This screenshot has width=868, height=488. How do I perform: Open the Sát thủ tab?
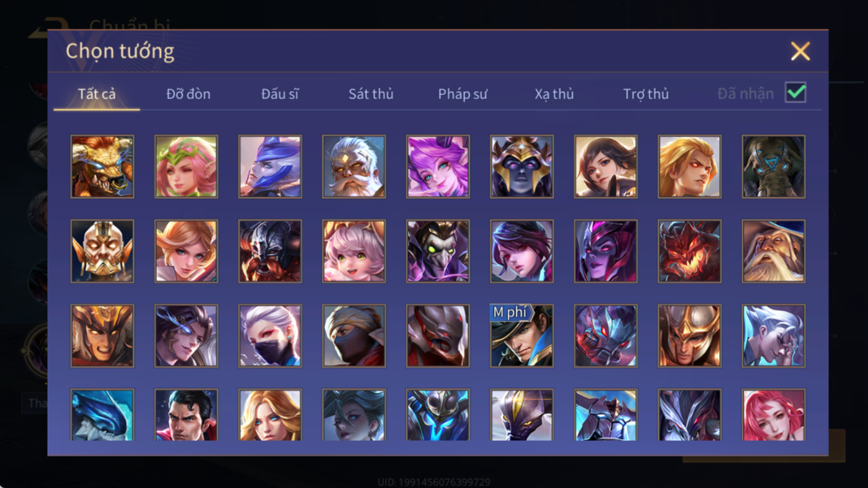click(x=371, y=94)
